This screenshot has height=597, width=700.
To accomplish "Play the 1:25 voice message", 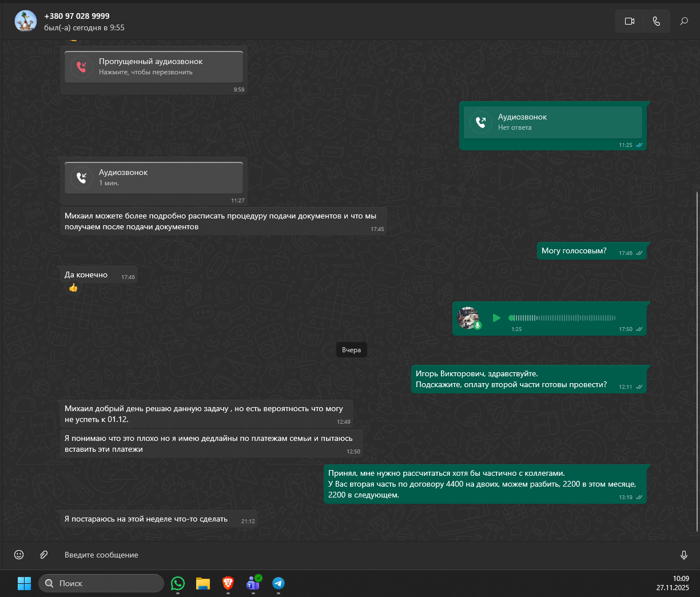I will [496, 318].
